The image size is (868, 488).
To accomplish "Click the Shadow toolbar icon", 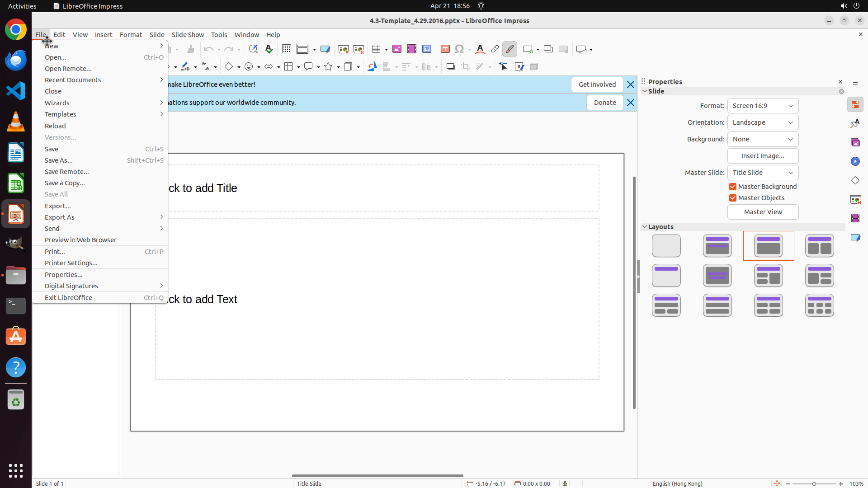I will coord(450,67).
